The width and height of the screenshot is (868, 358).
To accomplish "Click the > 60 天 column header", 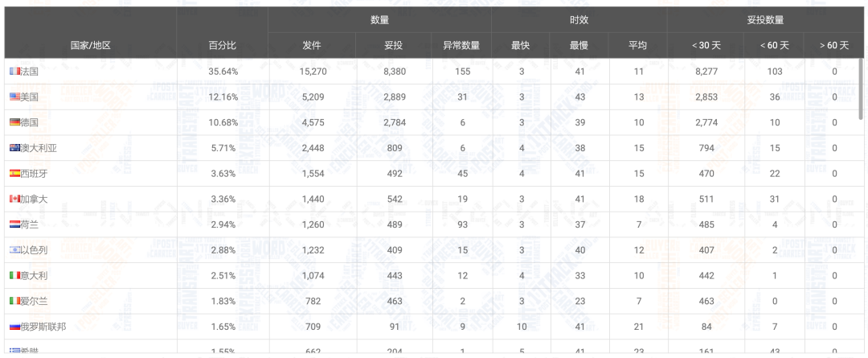I will [x=833, y=45].
